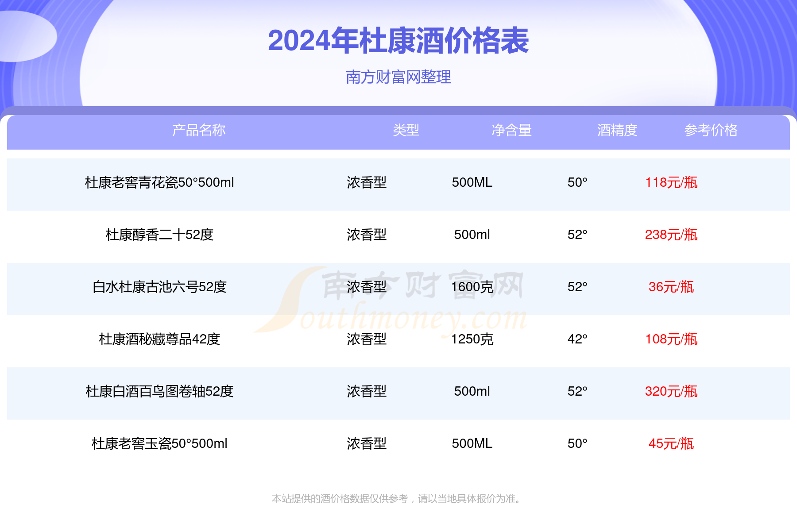
Task: Select the 类型 column header
Action: pyautogui.click(x=406, y=130)
